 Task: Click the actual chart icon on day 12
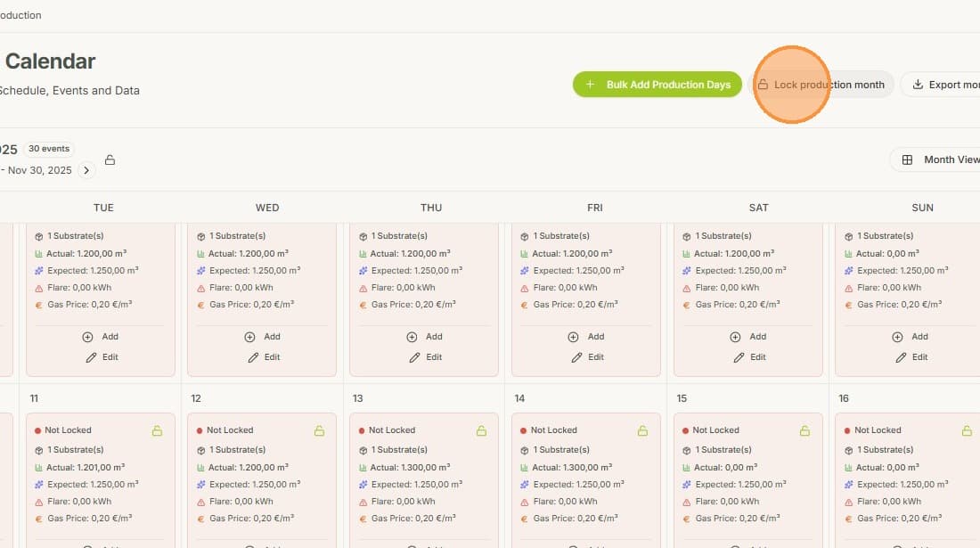200,468
